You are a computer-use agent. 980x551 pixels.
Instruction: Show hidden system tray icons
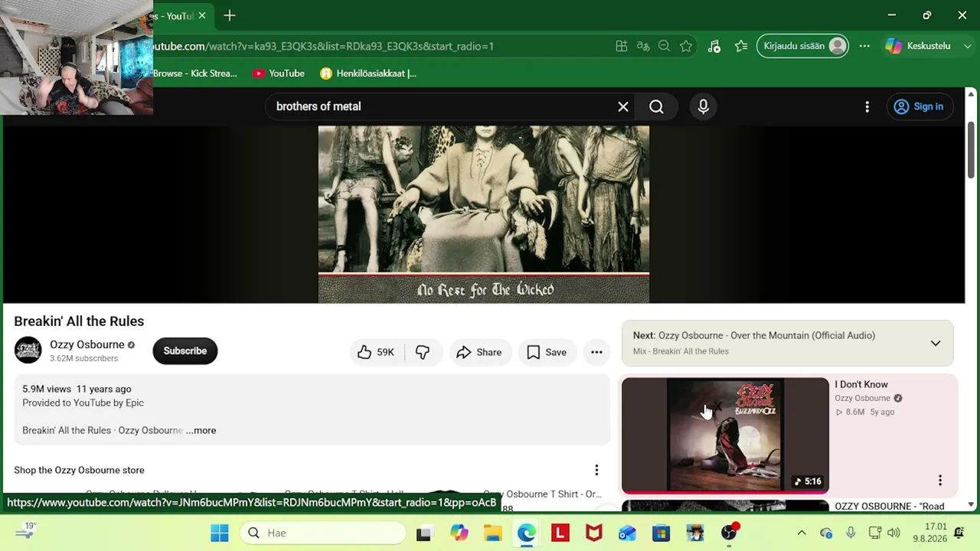pos(802,533)
